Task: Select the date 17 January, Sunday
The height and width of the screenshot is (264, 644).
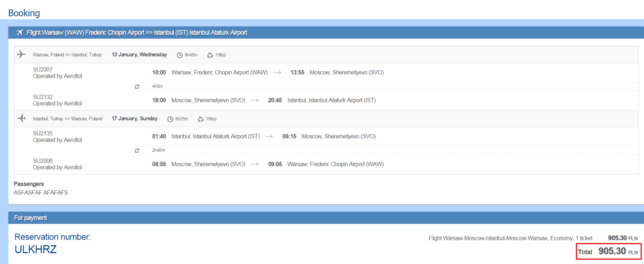Action: (135, 118)
